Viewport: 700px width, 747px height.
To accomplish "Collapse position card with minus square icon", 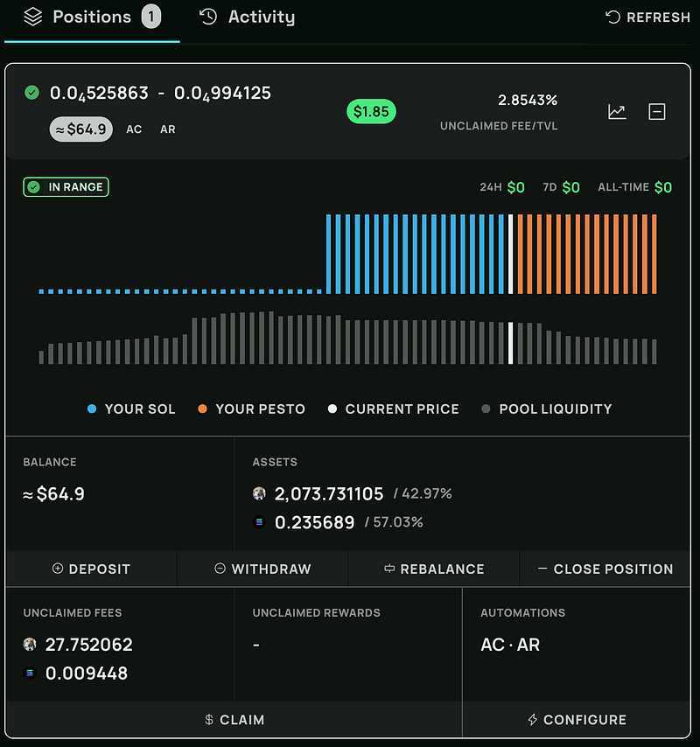I will point(656,112).
